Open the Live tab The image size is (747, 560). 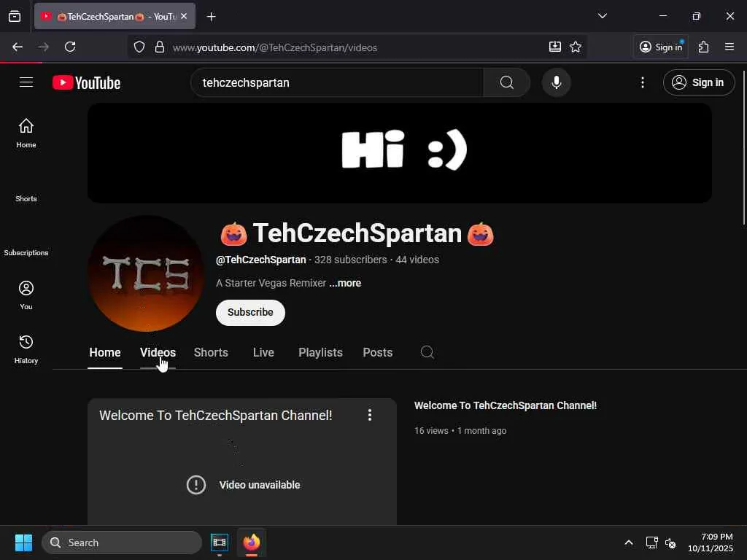point(263,352)
